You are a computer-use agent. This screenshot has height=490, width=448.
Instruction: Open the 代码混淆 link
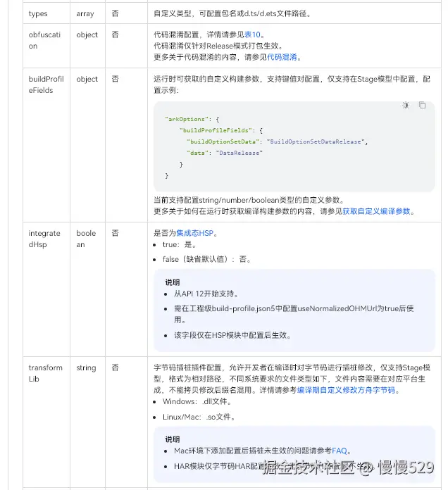[x=282, y=57]
